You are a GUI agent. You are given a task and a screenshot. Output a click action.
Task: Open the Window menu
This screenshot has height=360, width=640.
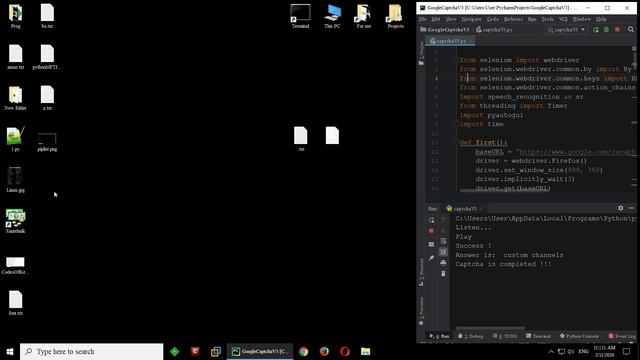pos(581,19)
